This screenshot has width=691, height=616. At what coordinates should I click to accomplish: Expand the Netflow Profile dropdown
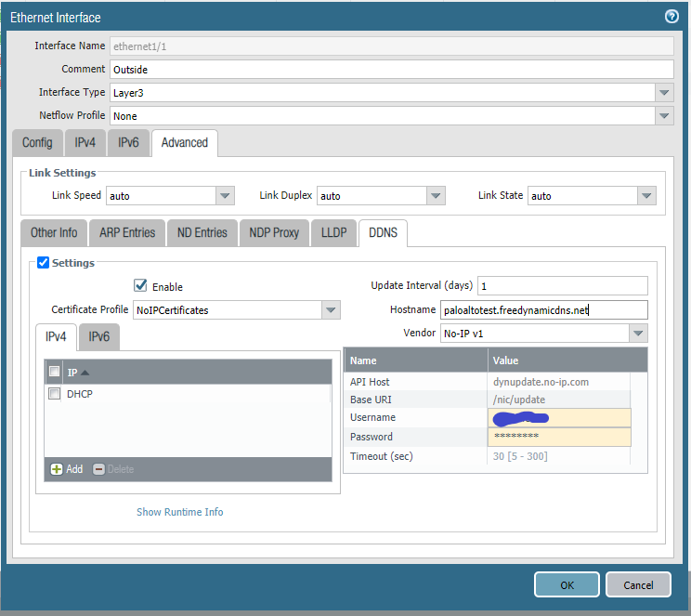click(663, 116)
